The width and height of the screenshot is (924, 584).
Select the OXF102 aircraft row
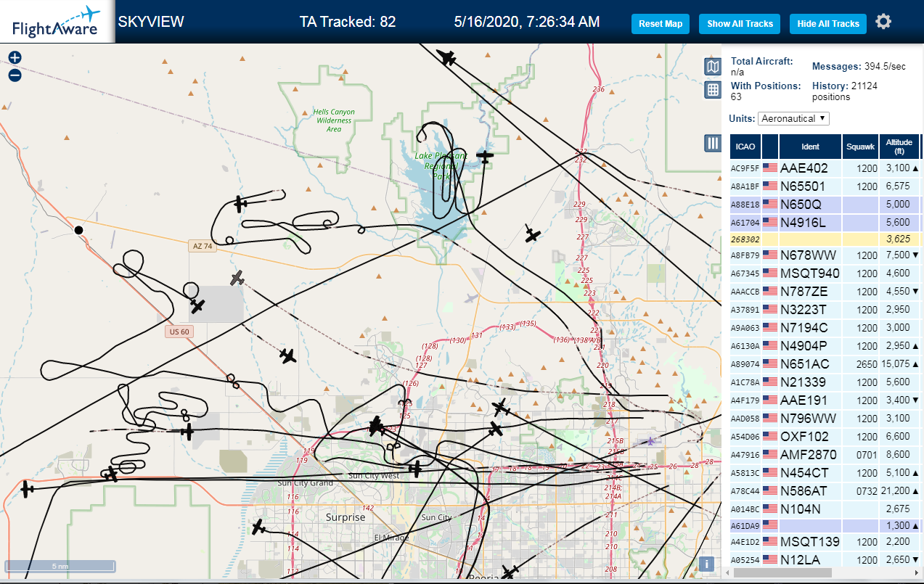point(825,437)
